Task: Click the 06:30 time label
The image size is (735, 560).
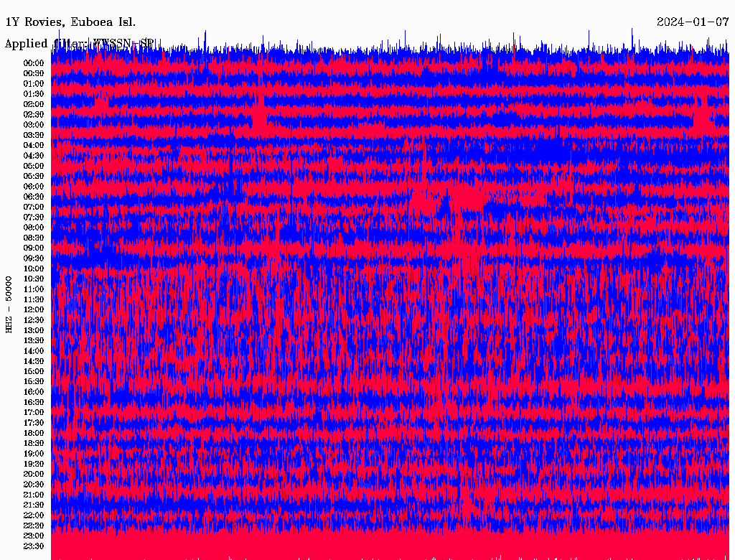Action: point(34,197)
